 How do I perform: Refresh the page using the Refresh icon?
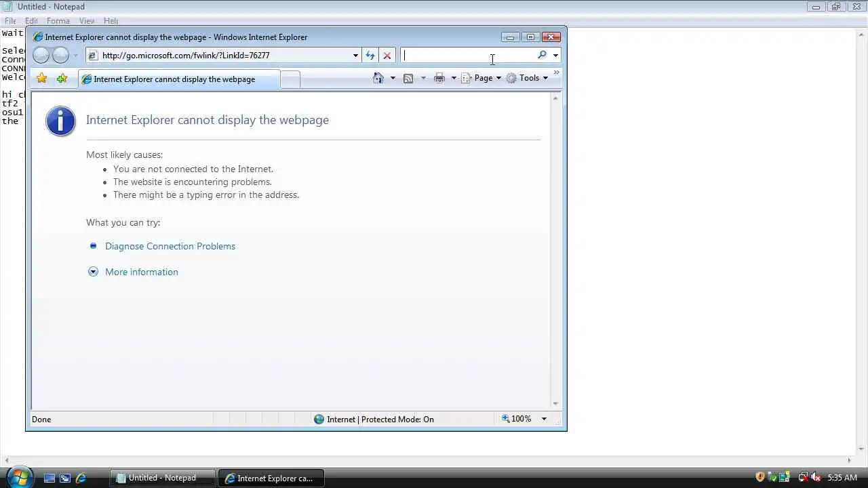pos(370,56)
